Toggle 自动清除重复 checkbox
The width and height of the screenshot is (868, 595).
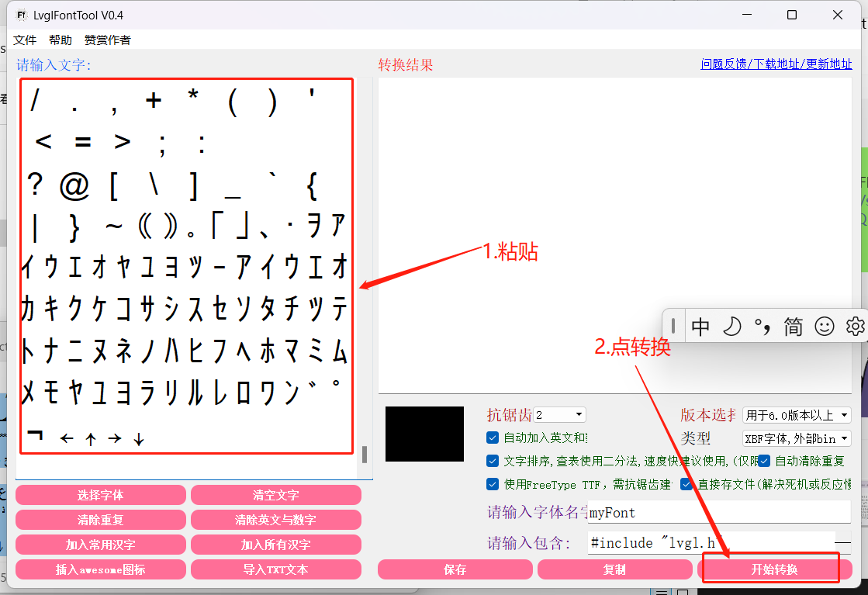tap(764, 461)
